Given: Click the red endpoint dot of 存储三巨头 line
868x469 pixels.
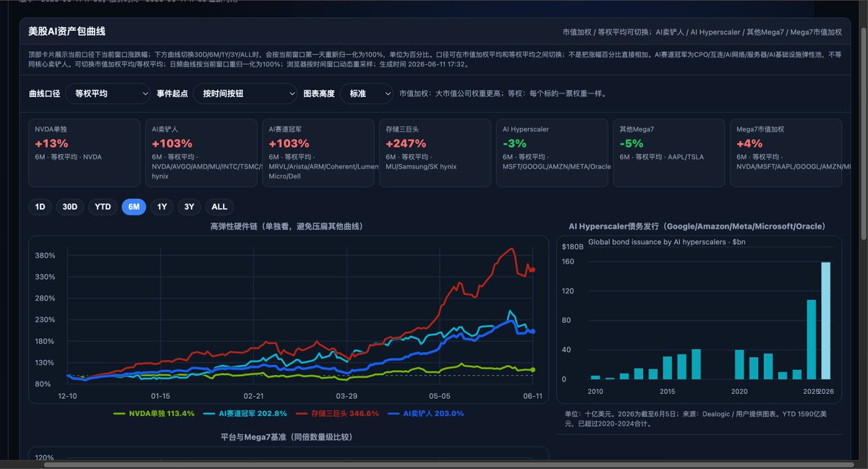Looking at the screenshot, I should pyautogui.click(x=533, y=270).
